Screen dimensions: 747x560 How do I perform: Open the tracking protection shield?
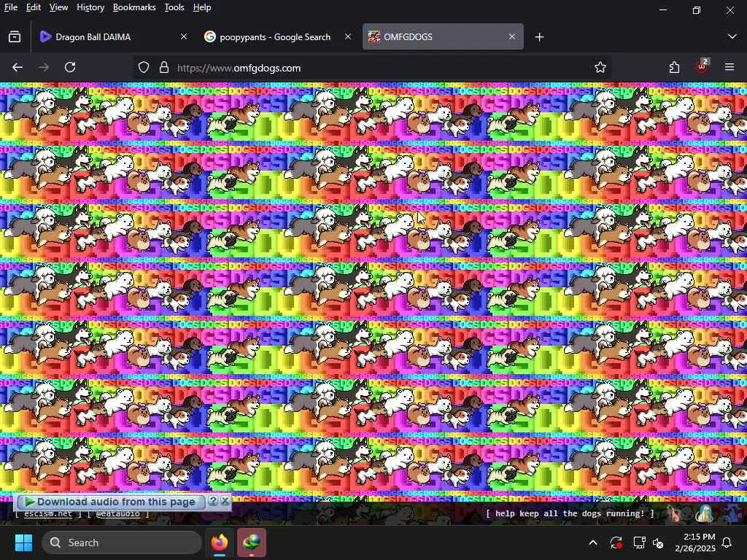pos(144,68)
